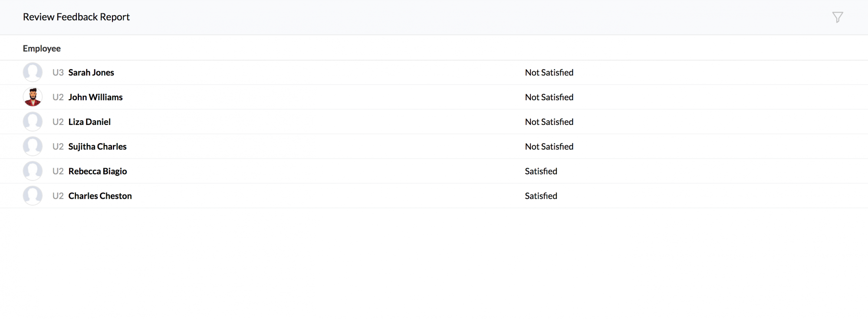Screen dimensions: 868x319
Task: Open Charles Cheston employee record
Action: click(100, 196)
